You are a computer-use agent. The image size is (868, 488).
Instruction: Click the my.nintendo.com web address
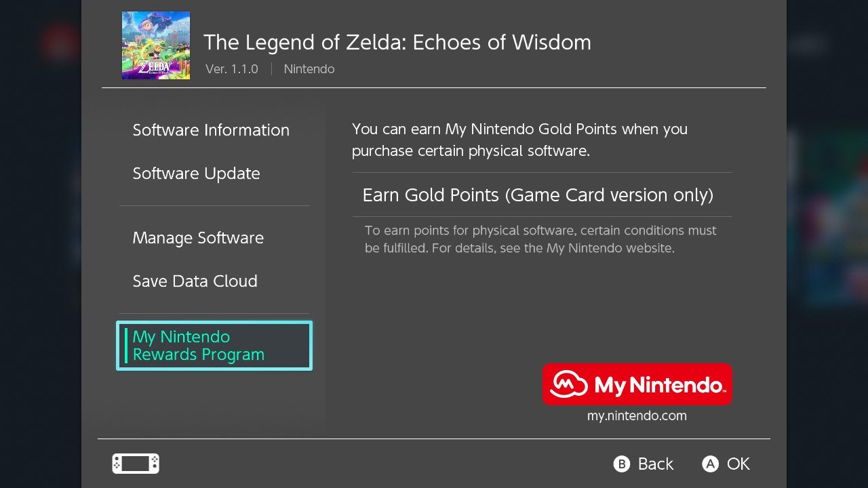coord(637,416)
